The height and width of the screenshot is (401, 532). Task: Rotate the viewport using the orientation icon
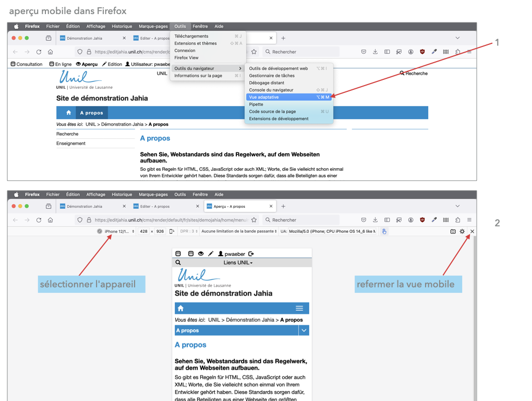pos(172,231)
